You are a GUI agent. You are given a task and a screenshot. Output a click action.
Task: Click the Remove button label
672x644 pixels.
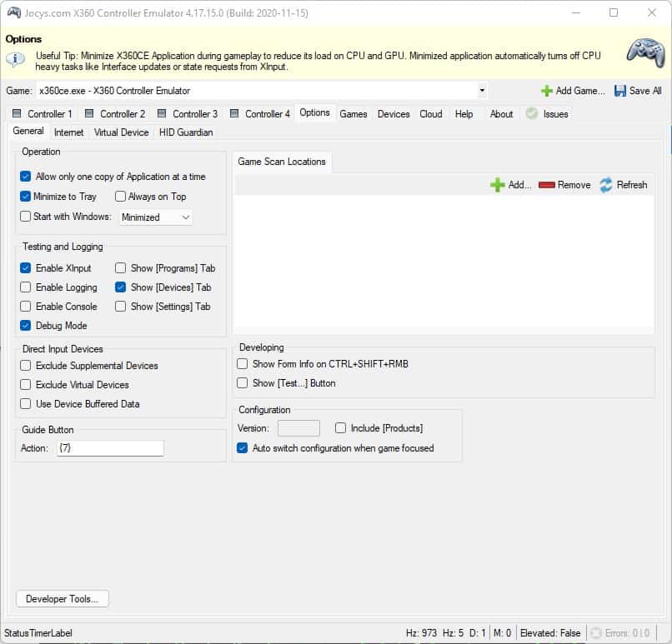574,185
